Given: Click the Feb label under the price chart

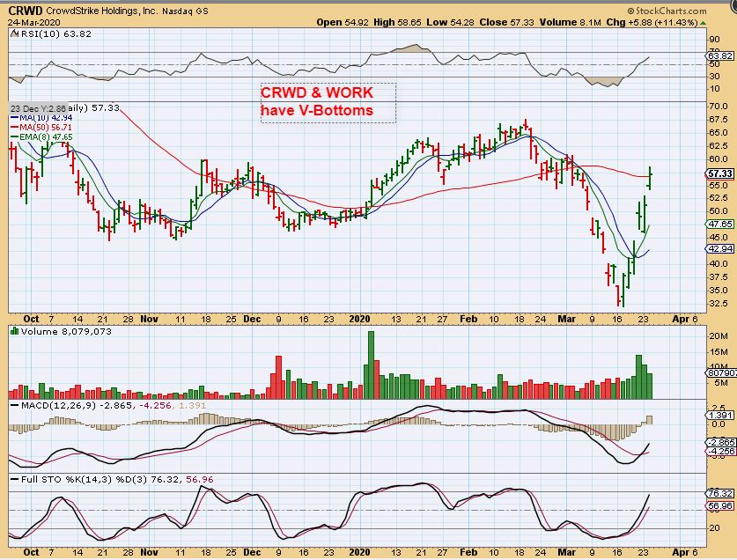Looking at the screenshot, I should point(468,319).
